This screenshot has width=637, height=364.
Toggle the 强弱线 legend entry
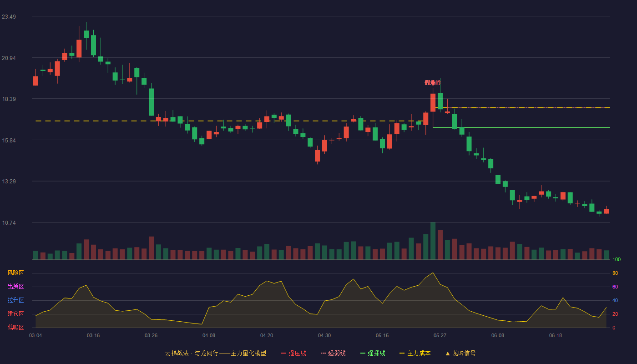click(333, 353)
